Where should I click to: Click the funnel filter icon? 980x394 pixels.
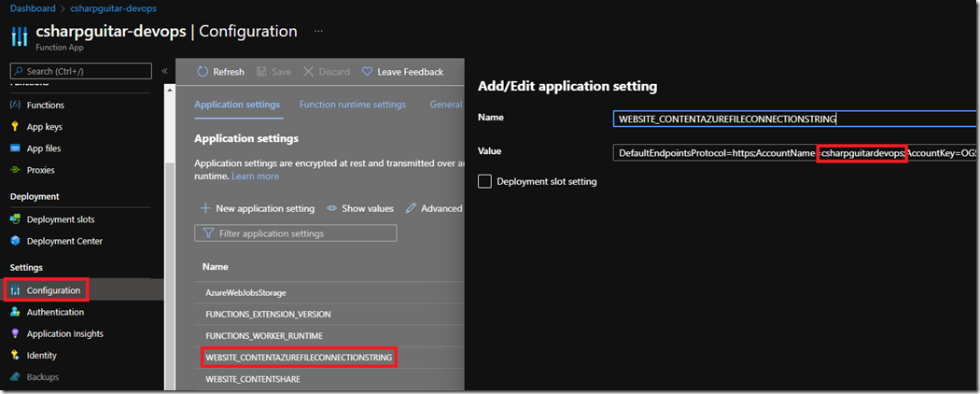click(x=207, y=233)
